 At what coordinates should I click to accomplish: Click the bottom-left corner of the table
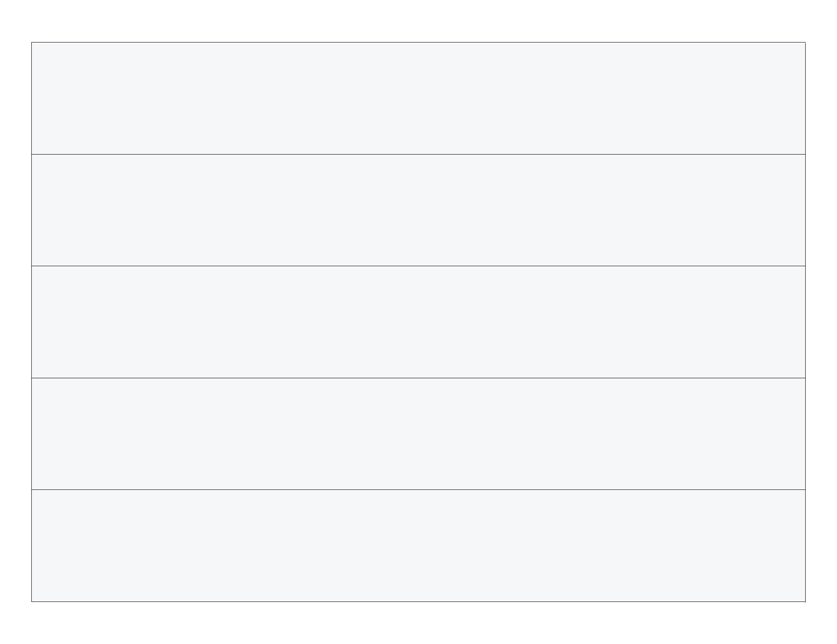coord(31,601)
